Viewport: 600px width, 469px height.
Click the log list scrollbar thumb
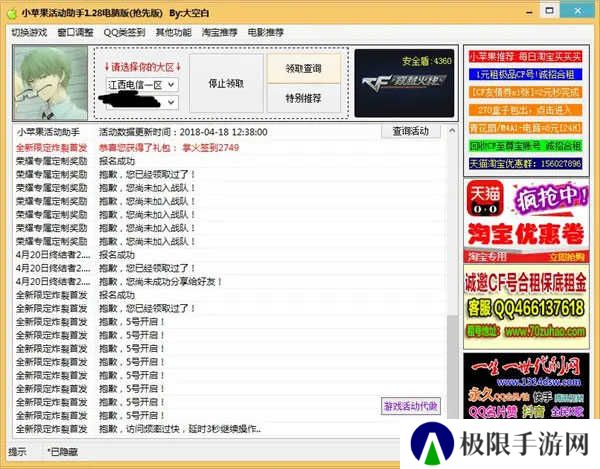click(x=452, y=367)
